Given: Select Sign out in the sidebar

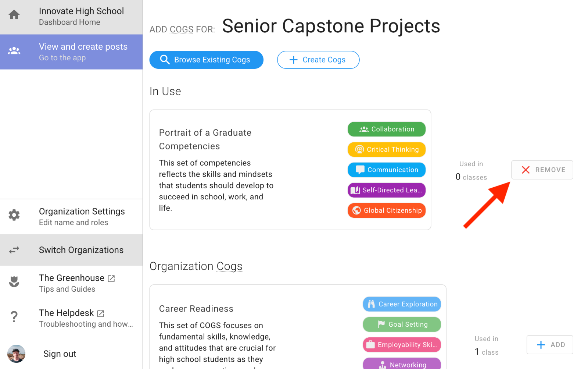Looking at the screenshot, I should (x=60, y=354).
